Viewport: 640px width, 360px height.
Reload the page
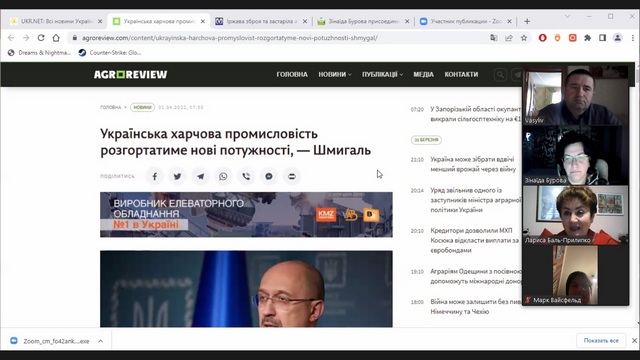41,38
